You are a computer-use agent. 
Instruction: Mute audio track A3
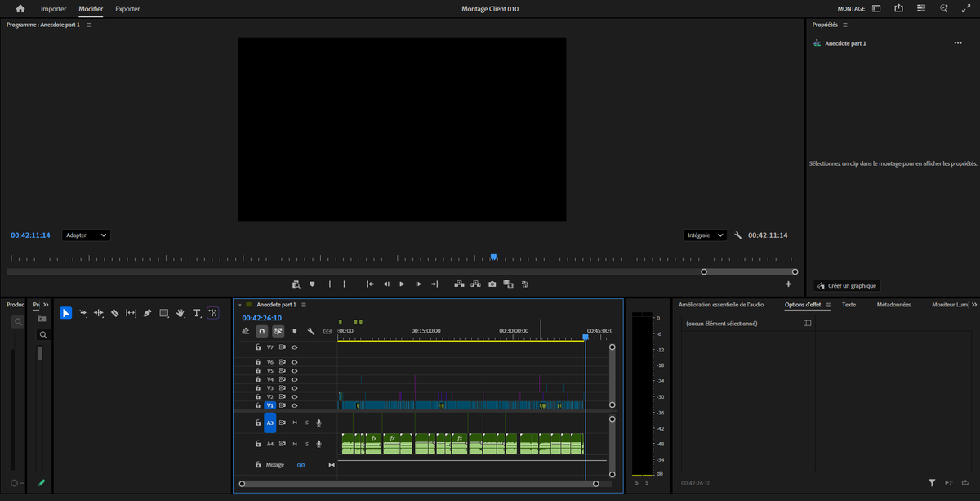tap(295, 423)
